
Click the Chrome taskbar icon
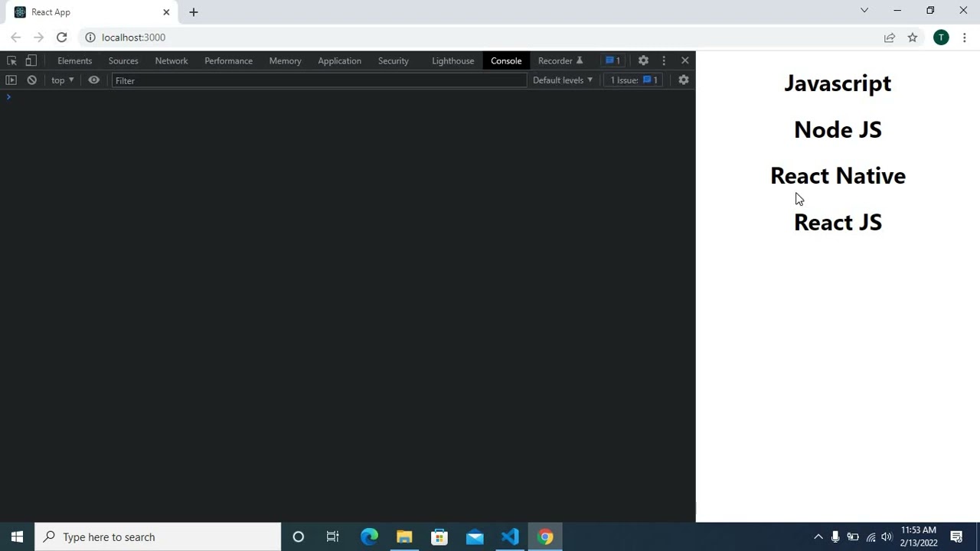click(x=545, y=536)
